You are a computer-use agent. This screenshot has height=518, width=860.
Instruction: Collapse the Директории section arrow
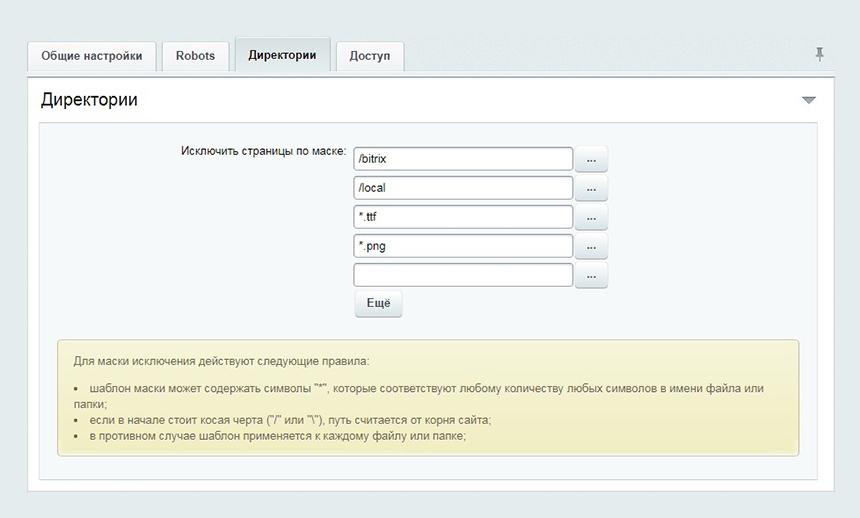(809, 100)
